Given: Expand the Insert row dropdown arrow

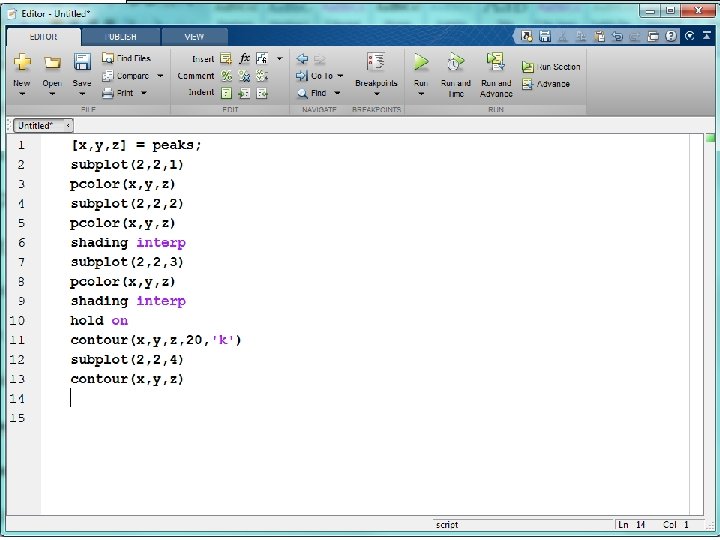Looking at the screenshot, I should tap(280, 59).
